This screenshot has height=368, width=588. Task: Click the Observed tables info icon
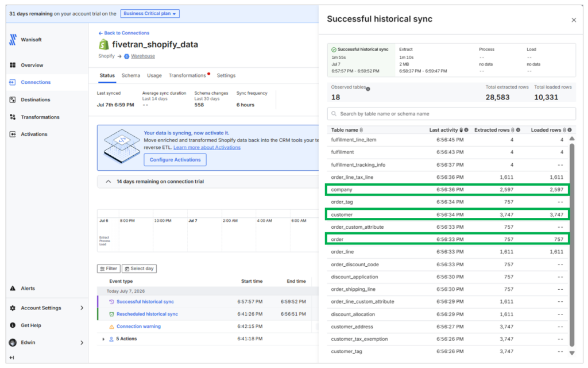point(368,89)
